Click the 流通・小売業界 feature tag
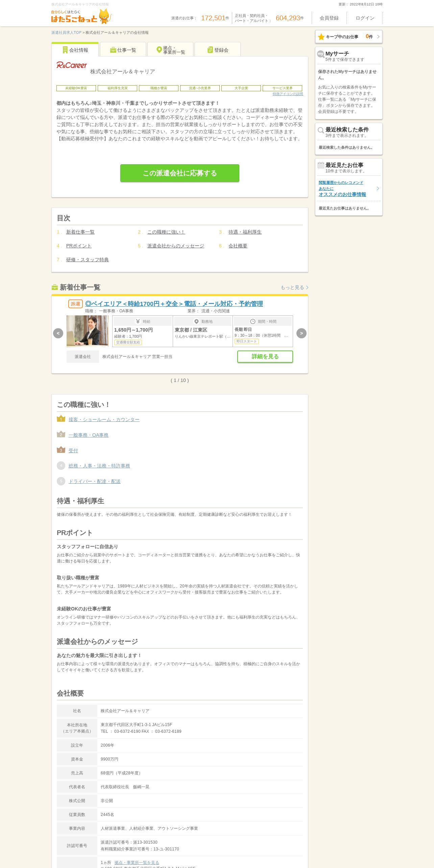The image size is (434, 868). [200, 88]
